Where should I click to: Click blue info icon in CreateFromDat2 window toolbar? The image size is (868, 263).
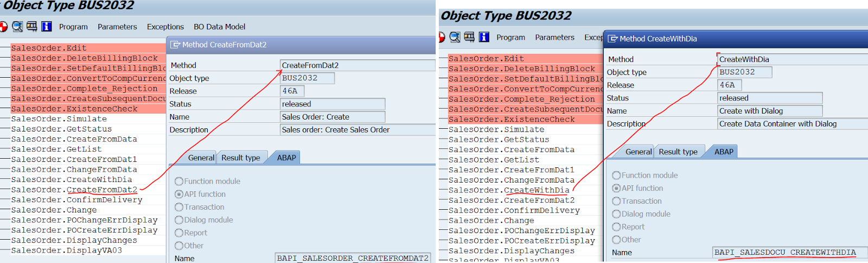coord(47,26)
